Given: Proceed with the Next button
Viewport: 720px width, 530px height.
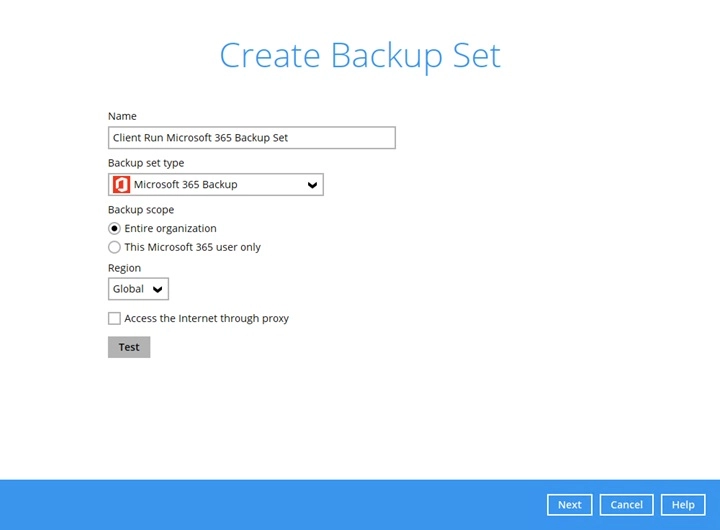Looking at the screenshot, I should click(569, 505).
